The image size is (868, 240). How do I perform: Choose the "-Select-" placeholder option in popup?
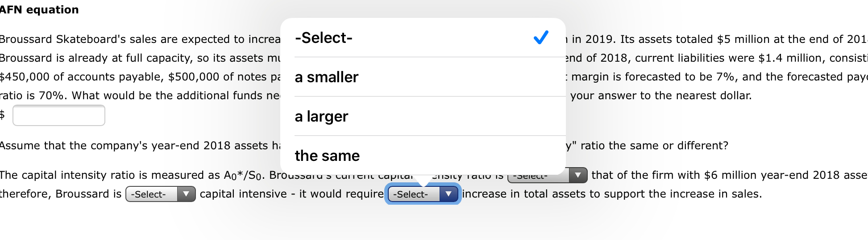coord(324,38)
